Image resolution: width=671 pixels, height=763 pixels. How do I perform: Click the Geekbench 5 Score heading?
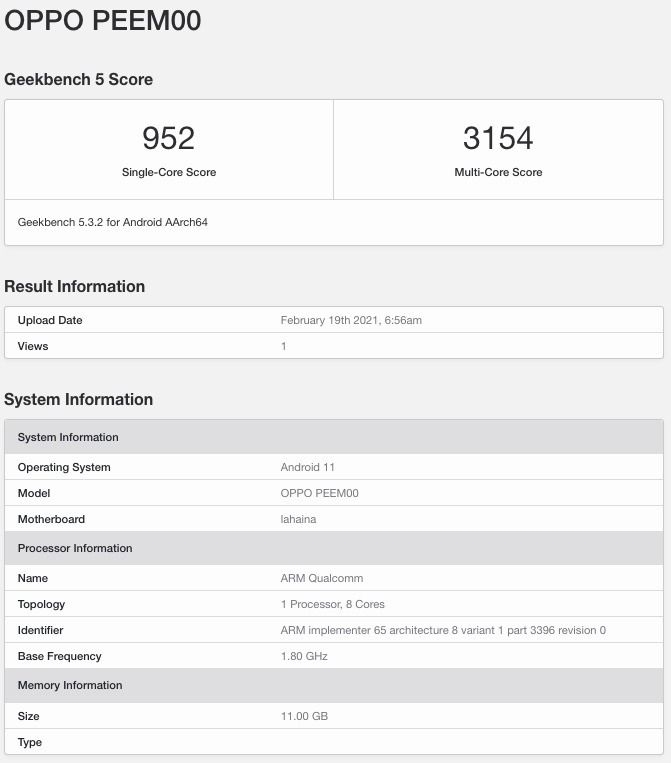(79, 79)
